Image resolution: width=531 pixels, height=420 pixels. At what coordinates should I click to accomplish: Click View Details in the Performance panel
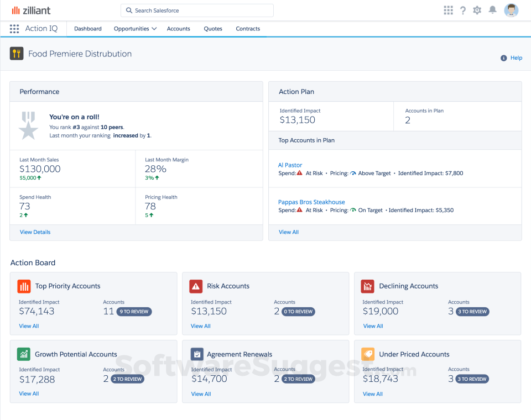[x=35, y=232]
